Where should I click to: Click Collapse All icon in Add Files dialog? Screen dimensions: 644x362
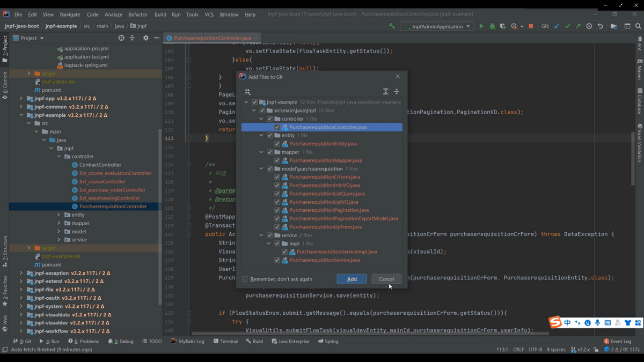coord(397,92)
